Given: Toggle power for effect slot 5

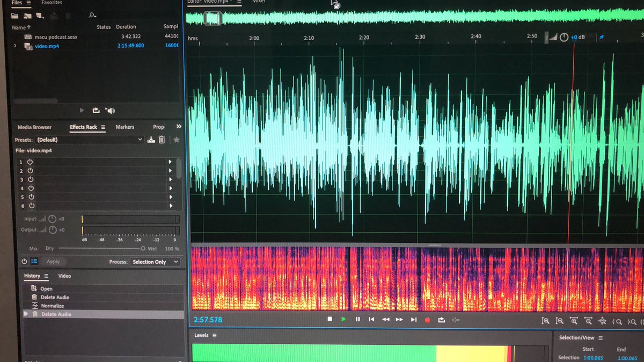Looking at the screenshot, I should click(31, 197).
